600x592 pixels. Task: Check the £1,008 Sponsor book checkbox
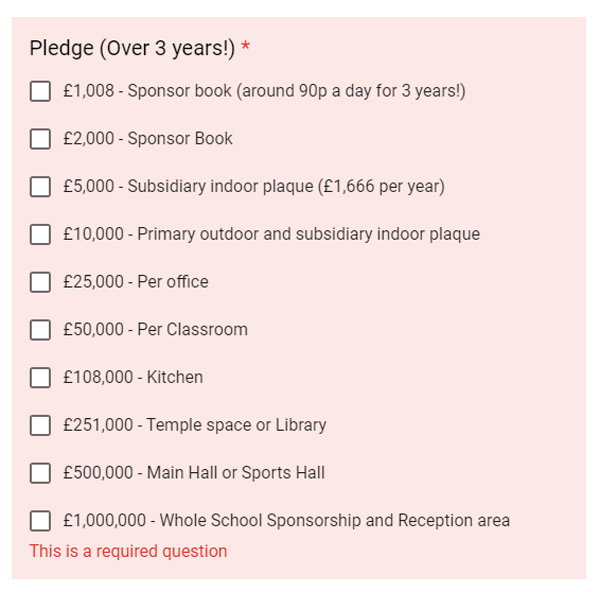click(40, 91)
